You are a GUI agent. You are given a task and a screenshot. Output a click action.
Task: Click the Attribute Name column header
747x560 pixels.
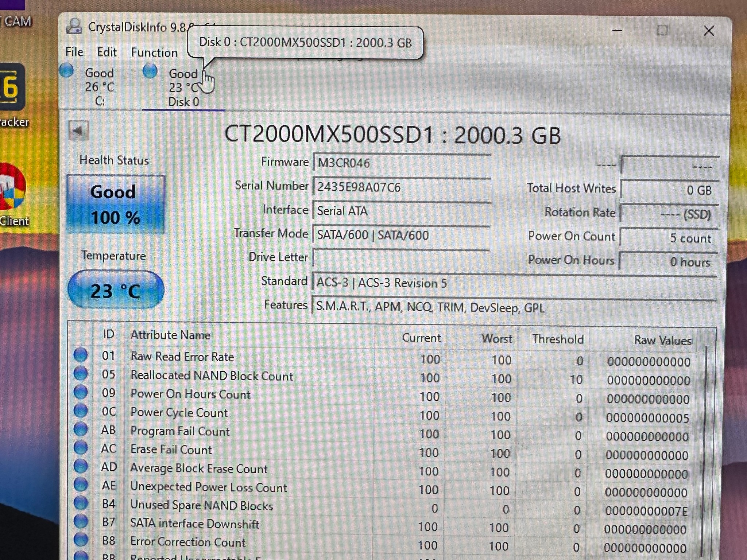171,335
